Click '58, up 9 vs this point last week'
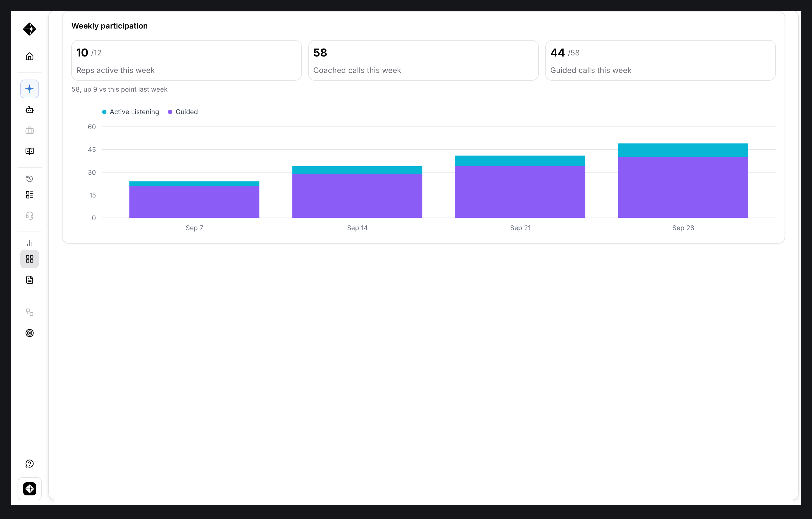The height and width of the screenshot is (519, 812). pos(119,89)
